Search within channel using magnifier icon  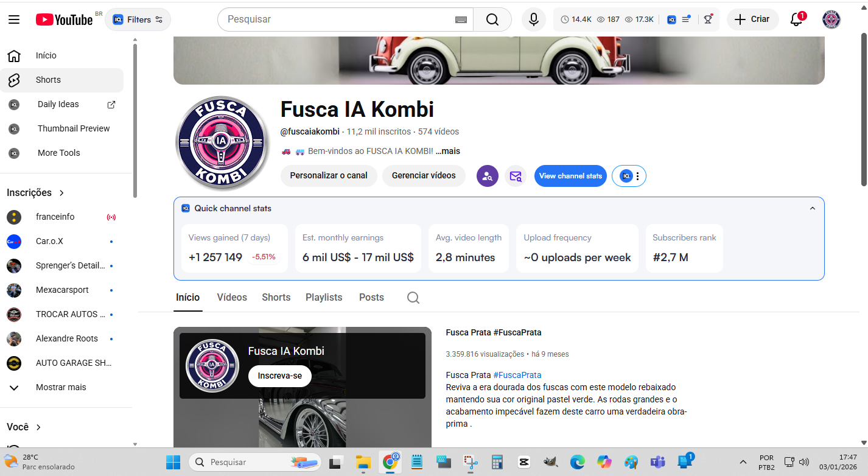point(413,298)
